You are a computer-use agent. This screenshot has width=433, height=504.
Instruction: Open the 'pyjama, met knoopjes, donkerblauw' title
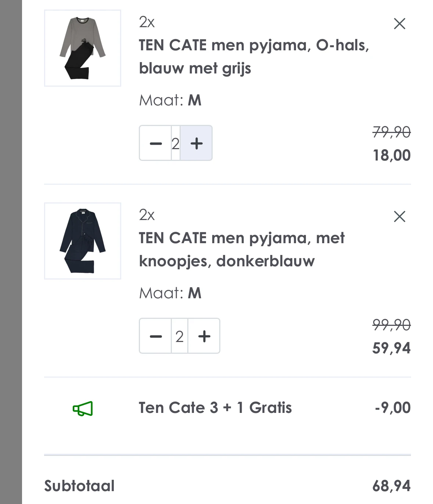point(241,249)
